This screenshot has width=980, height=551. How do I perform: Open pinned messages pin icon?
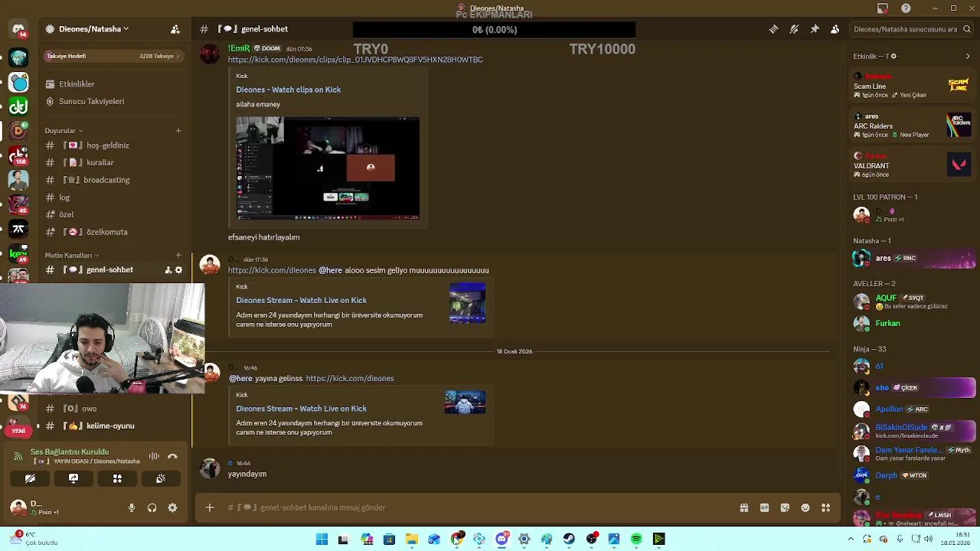815,29
